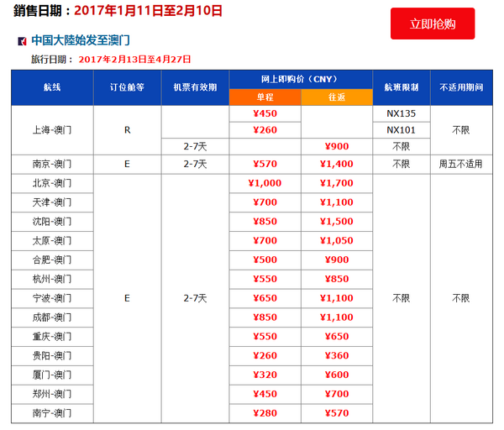Click the 北京-澳门 one-way price ¥1,000
The width and height of the screenshot is (504, 430).
pos(265,183)
